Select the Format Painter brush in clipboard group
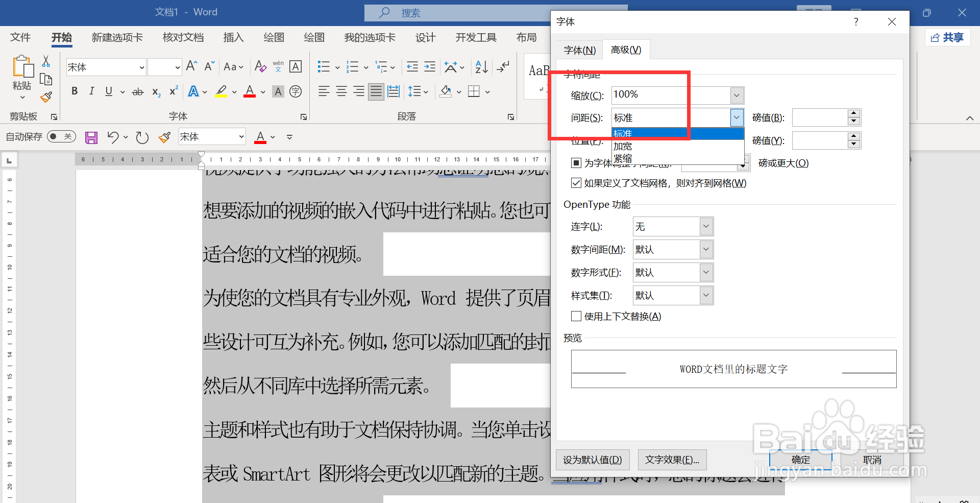The width and height of the screenshot is (980, 503). coord(46,97)
